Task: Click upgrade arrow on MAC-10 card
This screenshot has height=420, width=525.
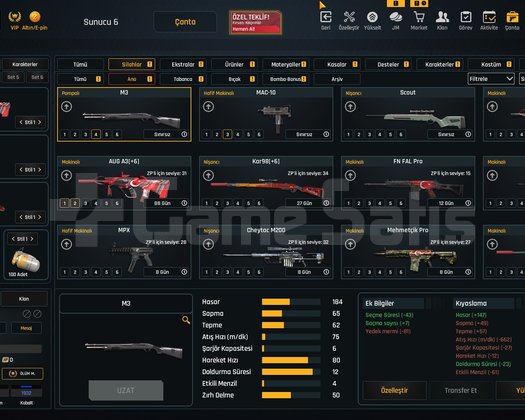Action: pyautogui.click(x=208, y=107)
